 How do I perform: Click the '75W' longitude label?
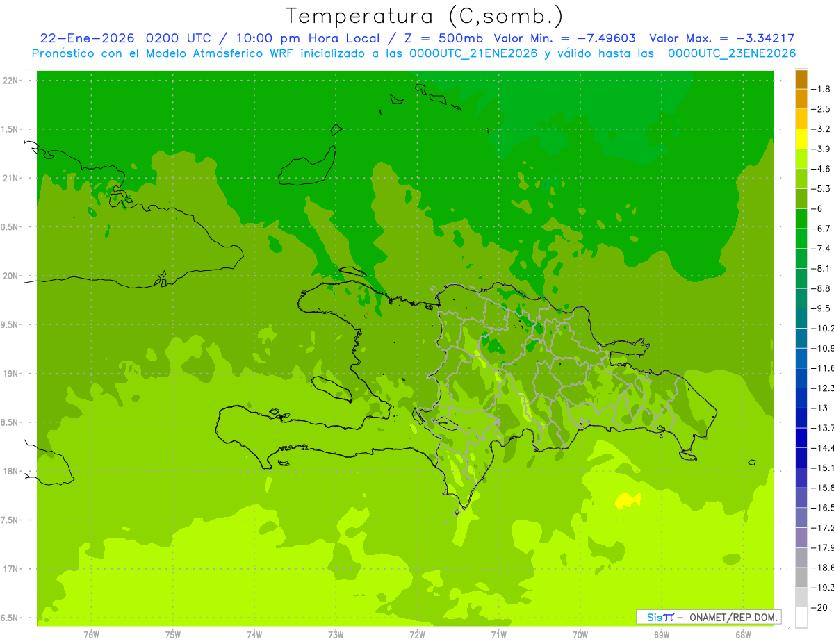(x=173, y=635)
